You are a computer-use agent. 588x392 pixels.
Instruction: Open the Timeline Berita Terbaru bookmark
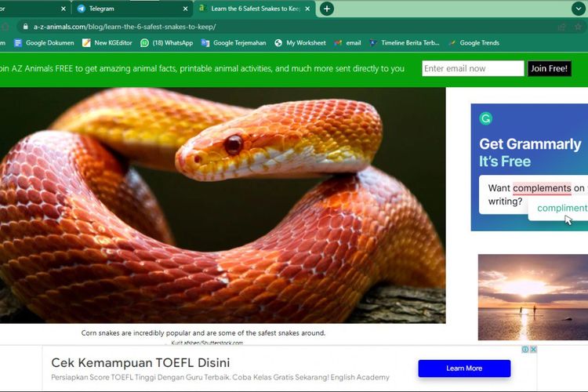405,43
